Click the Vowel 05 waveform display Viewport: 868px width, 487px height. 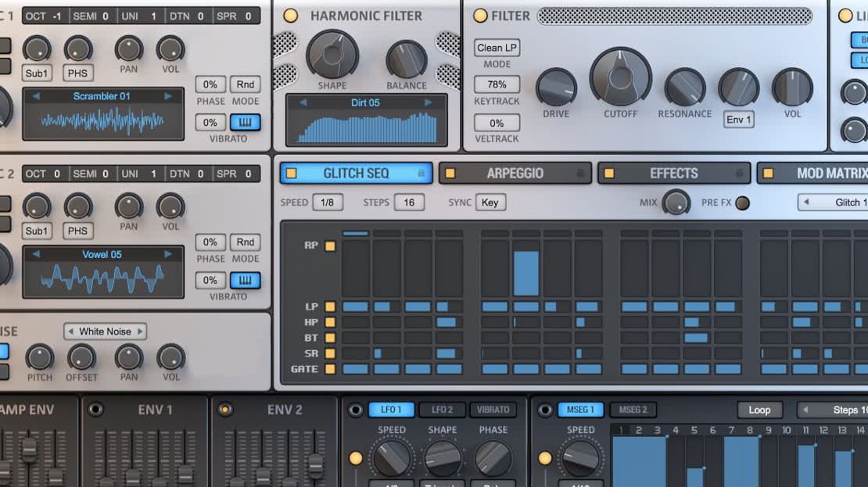point(103,278)
